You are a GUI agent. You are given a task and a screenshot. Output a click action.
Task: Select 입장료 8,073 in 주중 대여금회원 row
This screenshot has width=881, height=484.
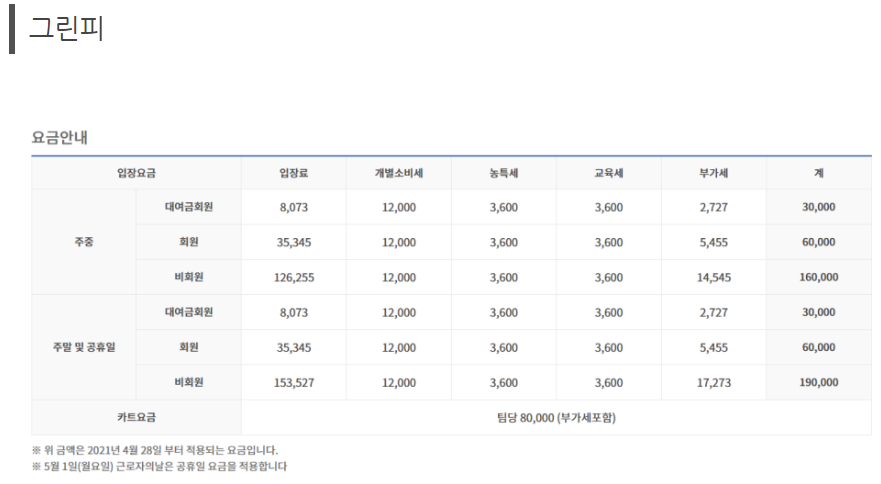tap(294, 207)
